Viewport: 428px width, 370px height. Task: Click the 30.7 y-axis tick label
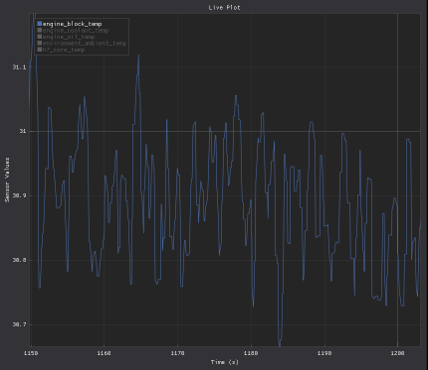[19, 324]
